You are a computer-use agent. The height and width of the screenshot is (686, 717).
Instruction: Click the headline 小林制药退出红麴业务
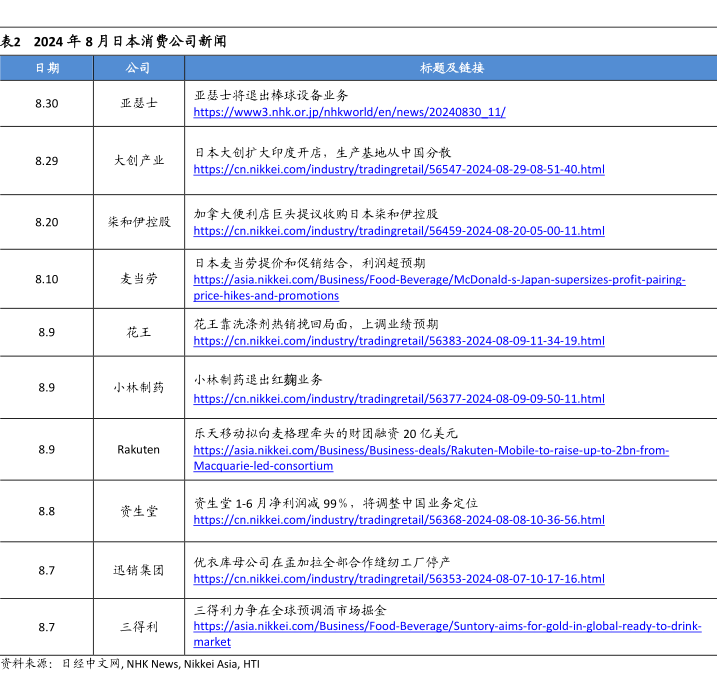coord(258,380)
